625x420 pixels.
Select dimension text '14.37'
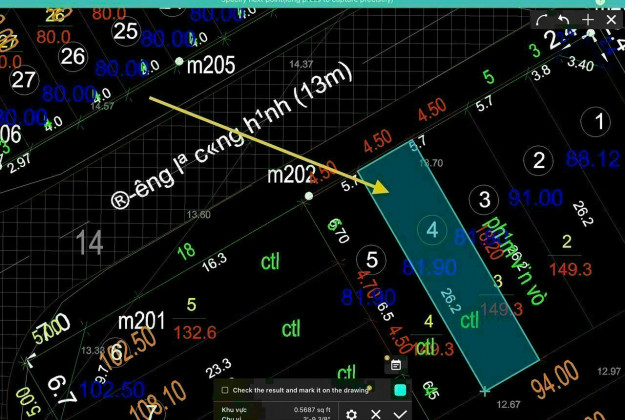301,64
